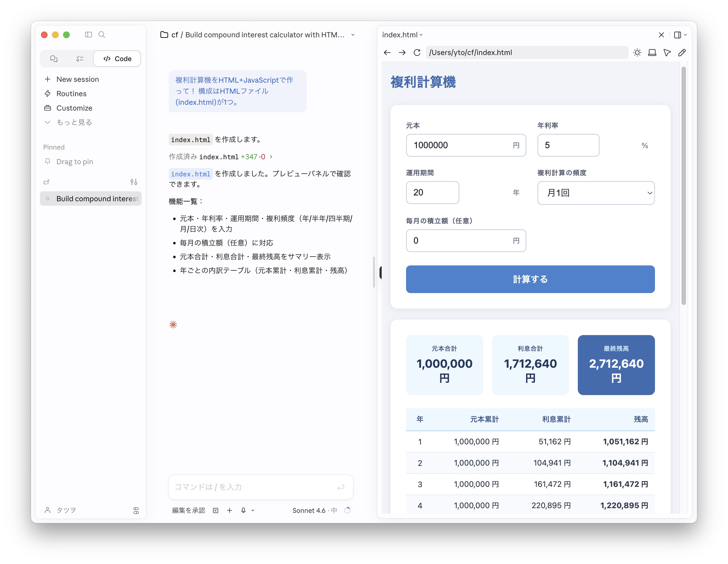The height and width of the screenshot is (564, 728).
Task: Reload the preview page
Action: 417,52
